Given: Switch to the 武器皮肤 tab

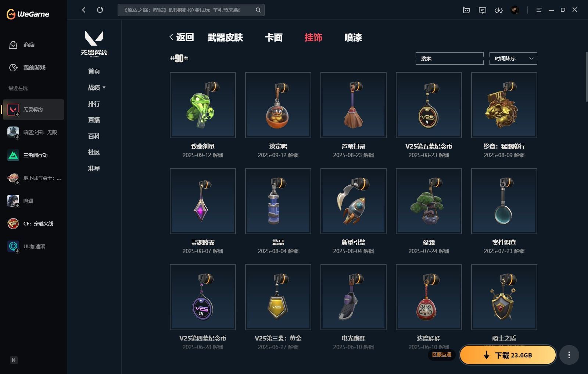Looking at the screenshot, I should pyautogui.click(x=225, y=38).
